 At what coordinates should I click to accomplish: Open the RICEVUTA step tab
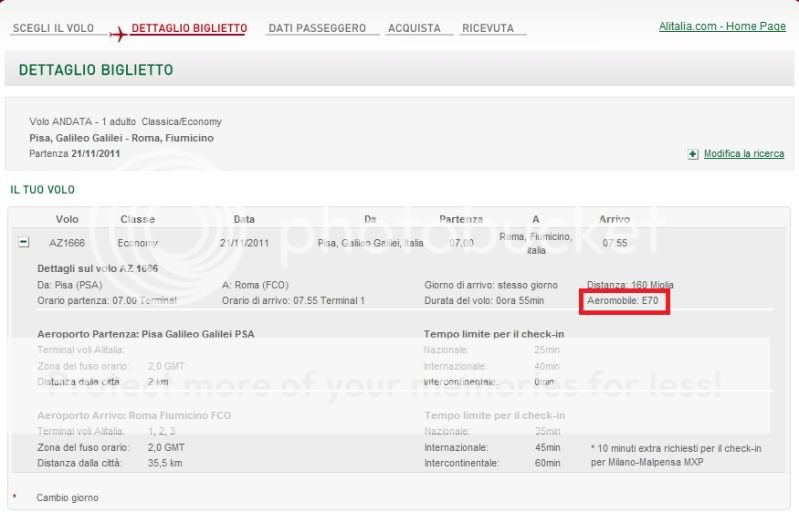tap(488, 28)
